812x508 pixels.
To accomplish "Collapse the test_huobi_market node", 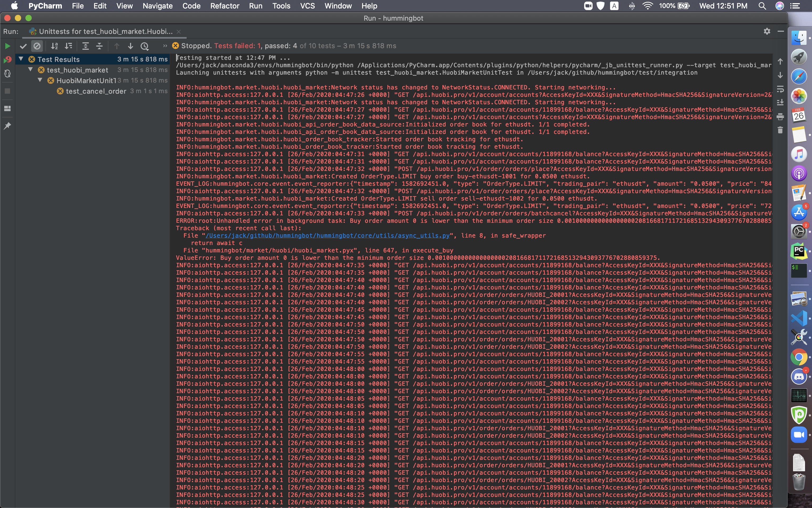I will [30, 70].
